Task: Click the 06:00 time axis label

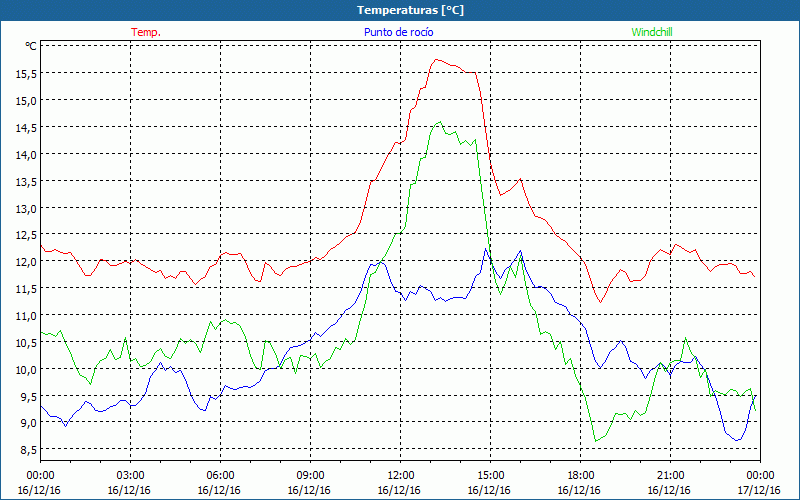Action: coord(220,475)
